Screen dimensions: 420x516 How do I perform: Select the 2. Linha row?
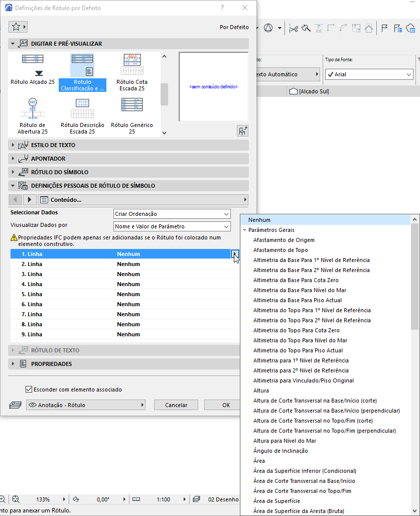pyautogui.click(x=124, y=264)
